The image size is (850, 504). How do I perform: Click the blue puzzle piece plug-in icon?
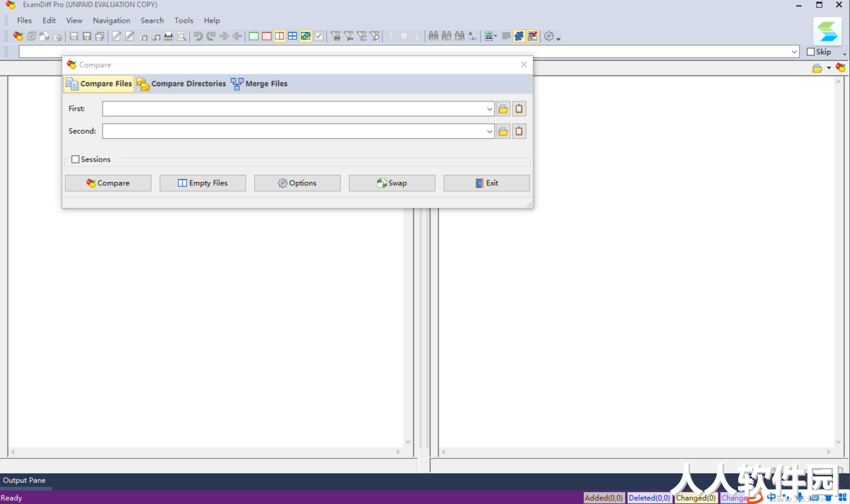tap(519, 36)
